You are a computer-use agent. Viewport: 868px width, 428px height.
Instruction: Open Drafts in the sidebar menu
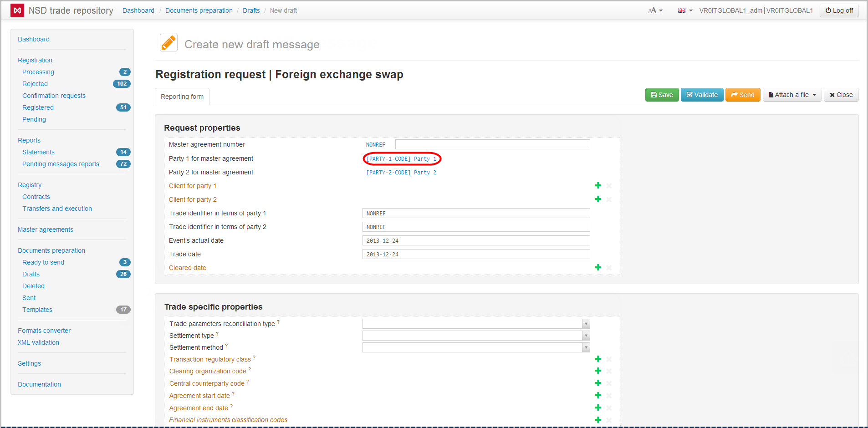(31, 274)
